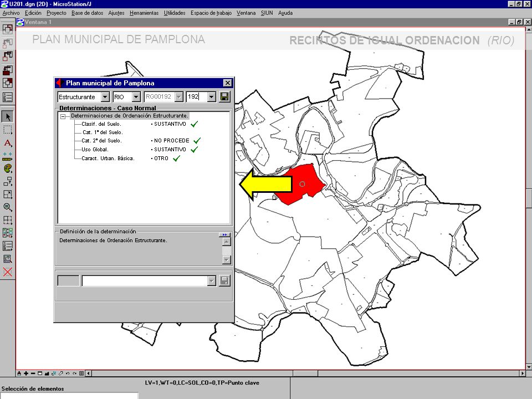Select the Manipulate/Scale element tool

(x=7, y=195)
